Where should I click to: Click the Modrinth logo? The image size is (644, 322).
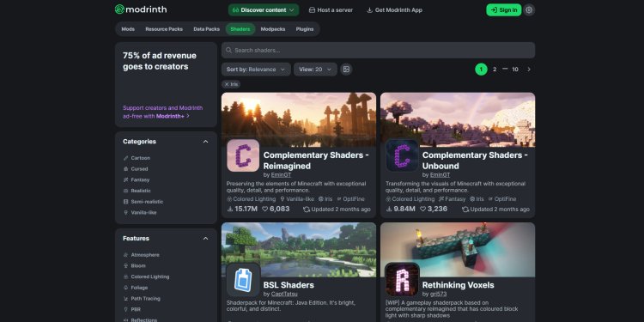coord(141,9)
